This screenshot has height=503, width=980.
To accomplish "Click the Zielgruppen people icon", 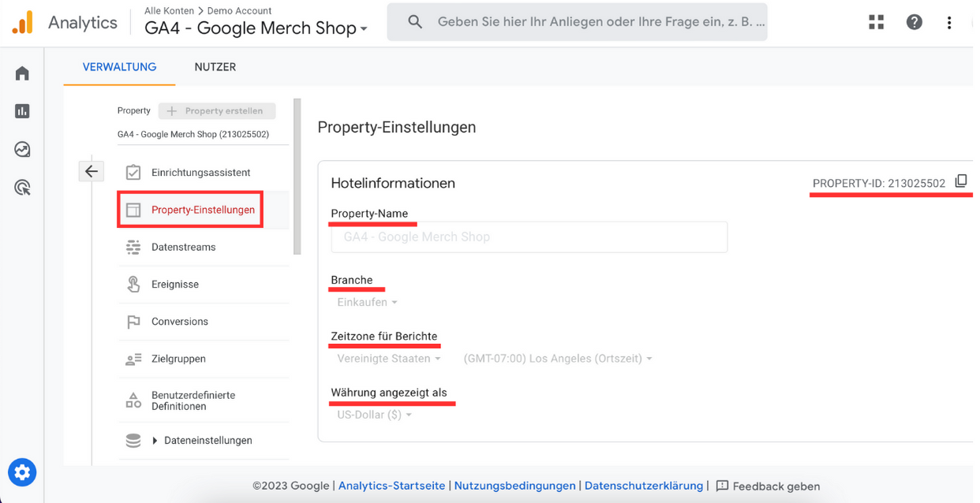I will click(133, 359).
